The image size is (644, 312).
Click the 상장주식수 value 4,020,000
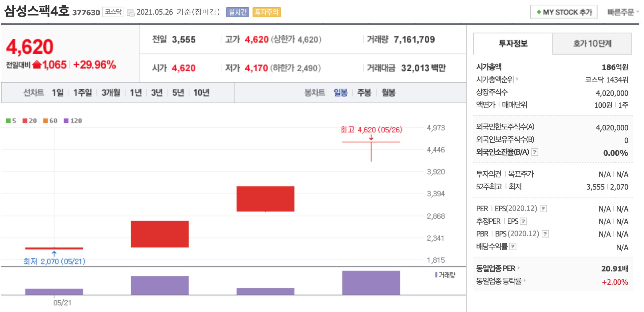tap(612, 93)
